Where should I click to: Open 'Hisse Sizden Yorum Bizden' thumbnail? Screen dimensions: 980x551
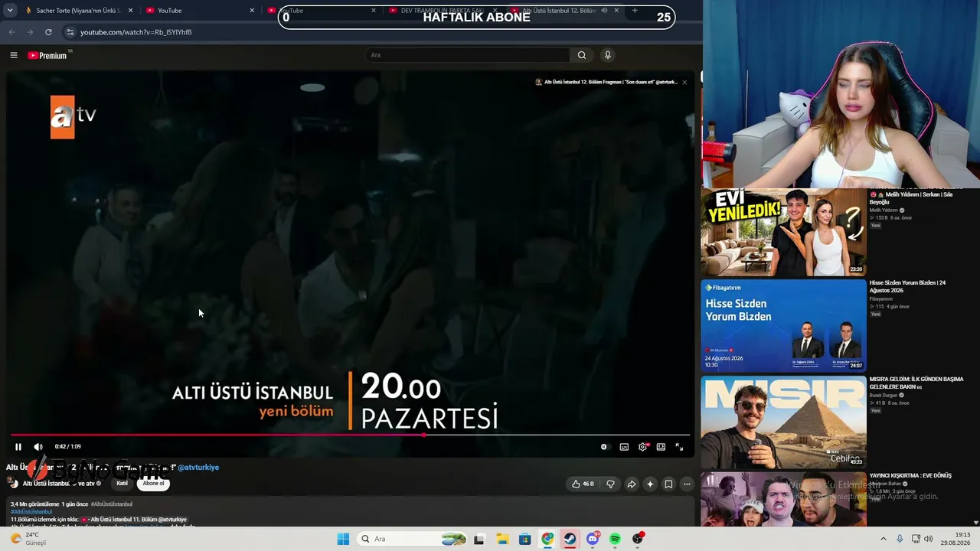pyautogui.click(x=783, y=326)
